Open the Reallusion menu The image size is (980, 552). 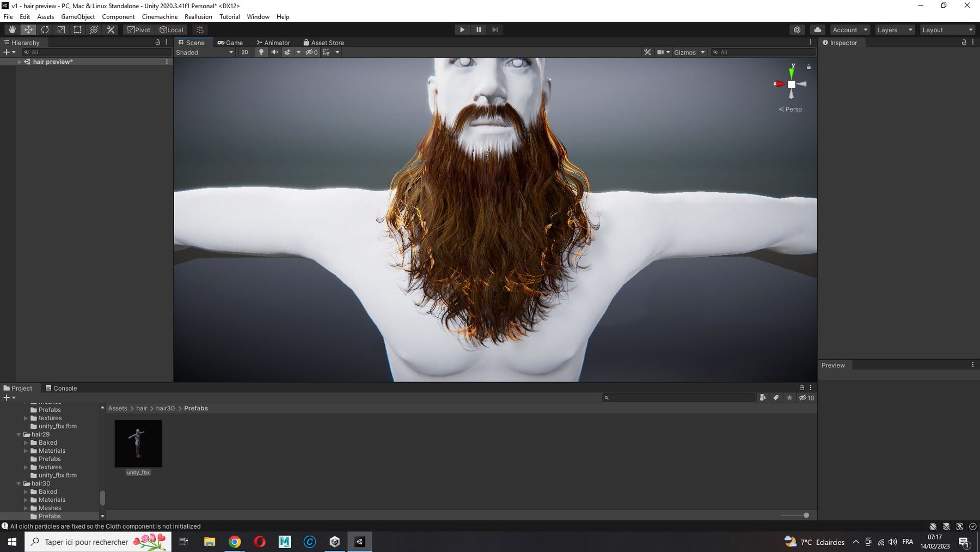pyautogui.click(x=198, y=17)
